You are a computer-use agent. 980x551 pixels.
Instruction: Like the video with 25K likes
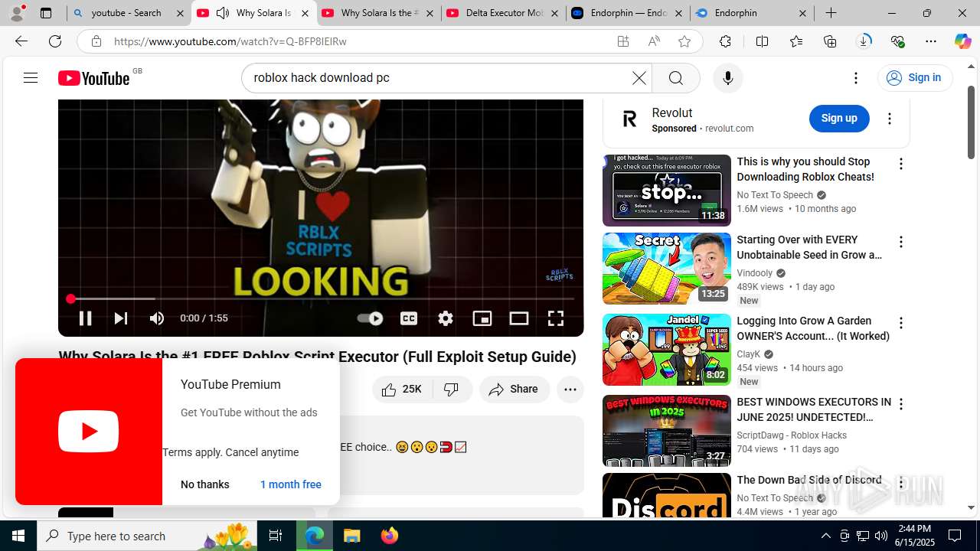pos(403,390)
